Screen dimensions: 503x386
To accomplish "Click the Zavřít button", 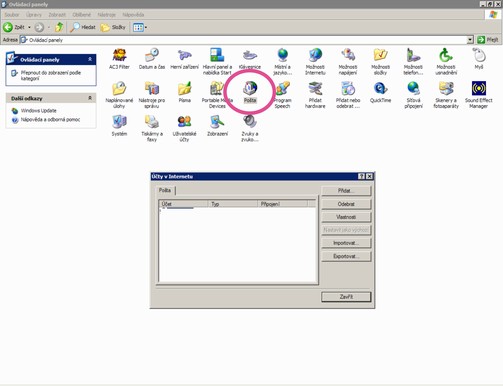I will point(346,297).
